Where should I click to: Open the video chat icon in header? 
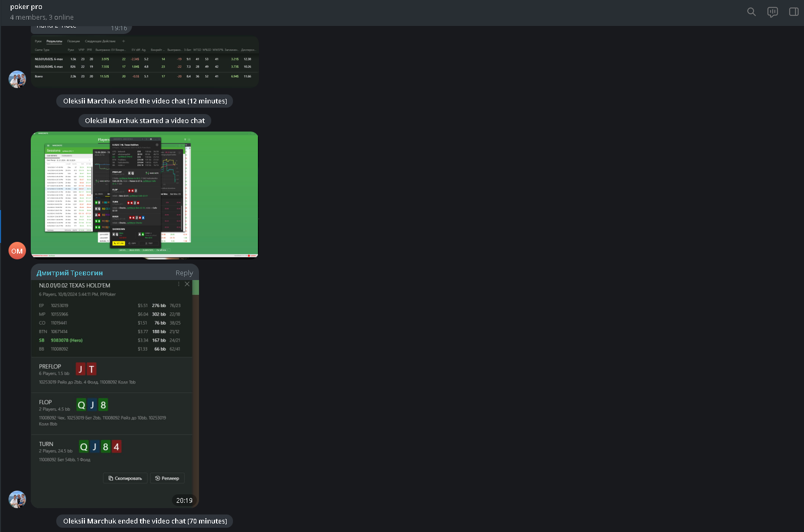coord(773,12)
